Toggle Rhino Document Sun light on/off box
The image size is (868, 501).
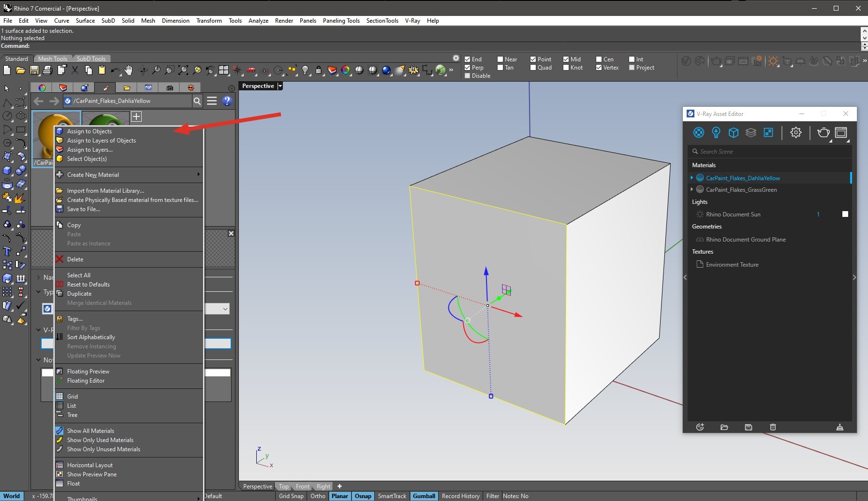click(845, 214)
